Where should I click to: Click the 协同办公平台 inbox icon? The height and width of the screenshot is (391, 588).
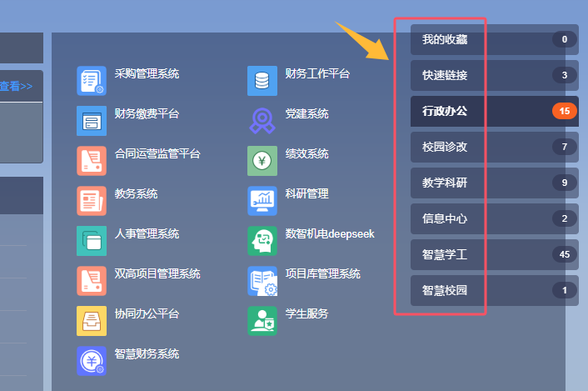tap(91, 321)
